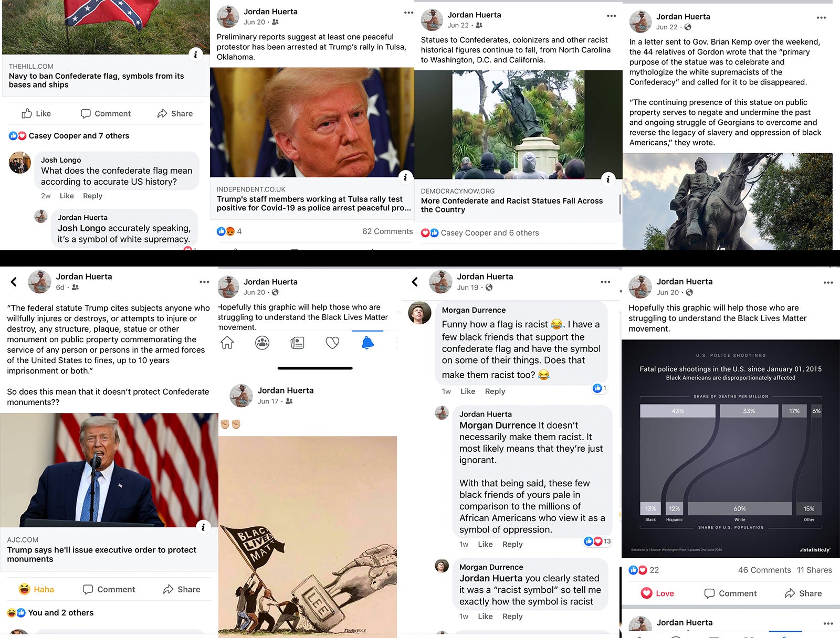Open the Black Lives Matter Lee statue illustration
Image resolution: width=840 pixels, height=638 pixels.
(x=308, y=537)
